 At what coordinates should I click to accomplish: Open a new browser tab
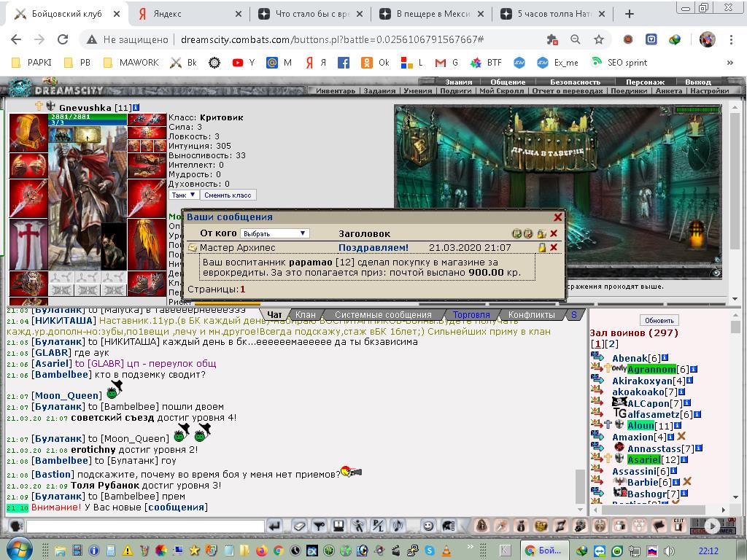click(630, 14)
